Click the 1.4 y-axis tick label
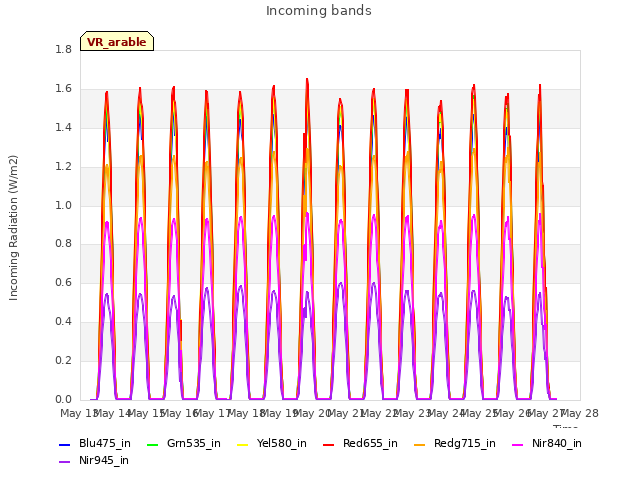The height and width of the screenshot is (480, 640). coord(63,127)
